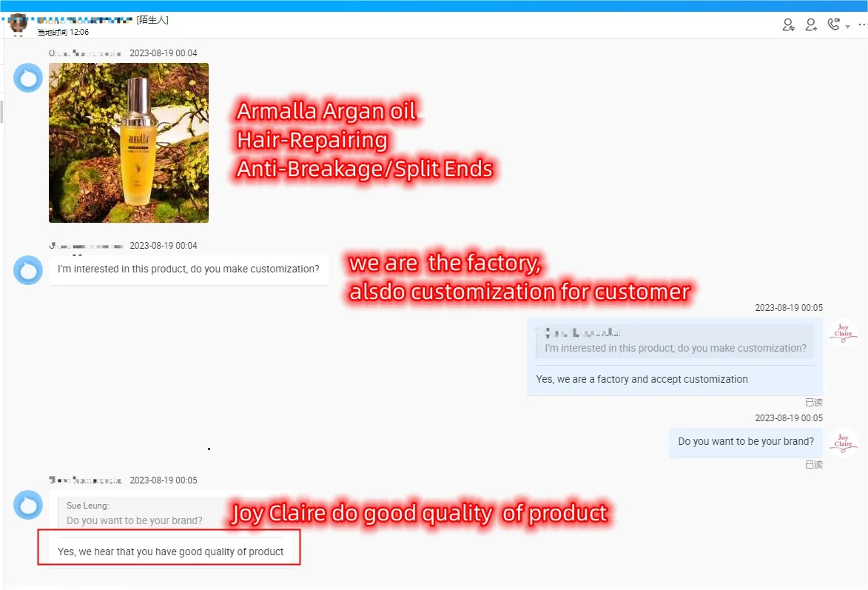Click timestamp 2023-08-19 00:05 above 'your brand' message
This screenshot has width=868, height=590.
point(789,418)
